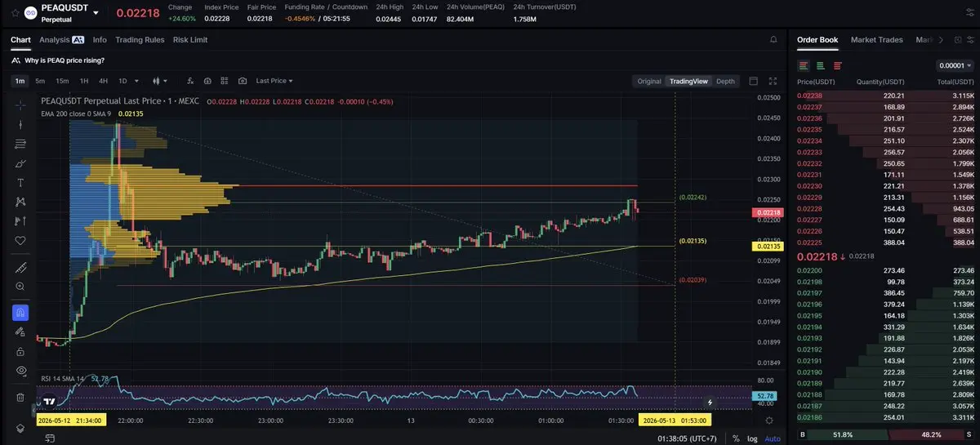The width and height of the screenshot is (980, 445).
Task: Open the Indicators fx button
Action: click(x=190, y=81)
